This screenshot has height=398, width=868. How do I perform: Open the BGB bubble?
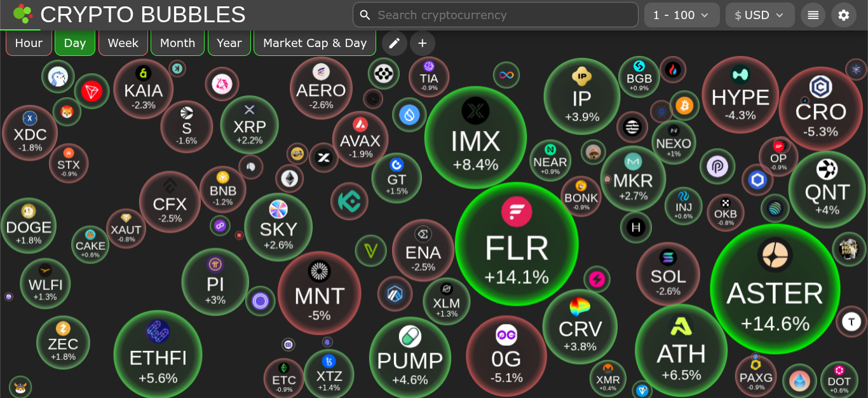(639, 77)
